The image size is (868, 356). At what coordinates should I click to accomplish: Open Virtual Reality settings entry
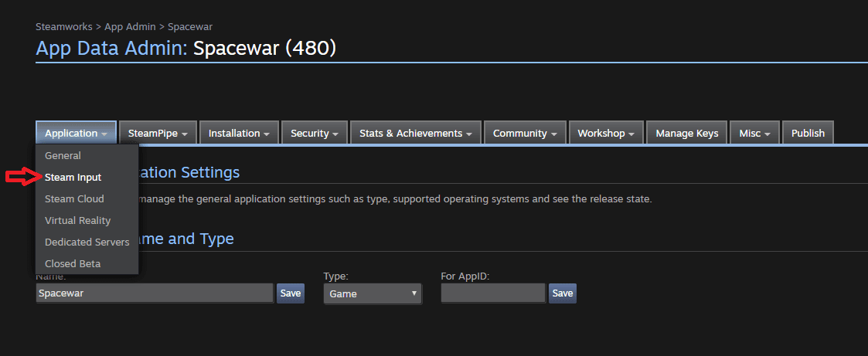77,220
